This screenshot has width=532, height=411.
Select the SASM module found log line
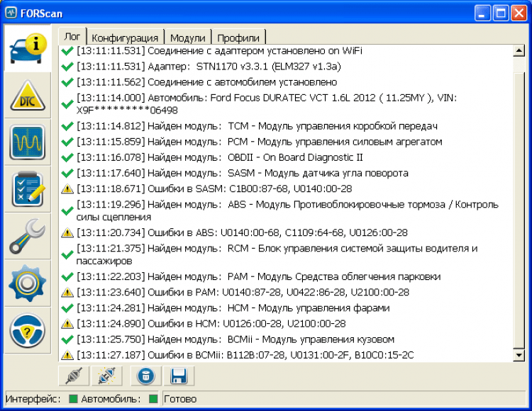click(x=243, y=173)
